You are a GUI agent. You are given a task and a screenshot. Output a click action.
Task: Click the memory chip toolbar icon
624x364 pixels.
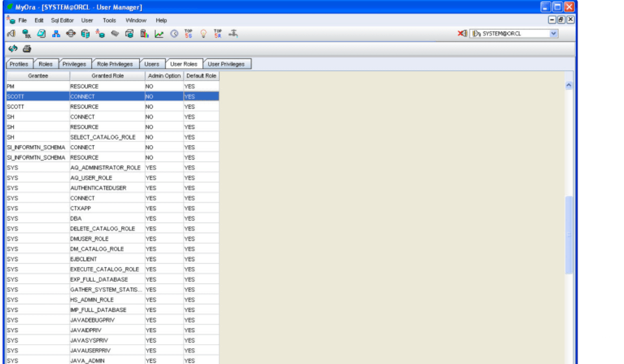[115, 34]
